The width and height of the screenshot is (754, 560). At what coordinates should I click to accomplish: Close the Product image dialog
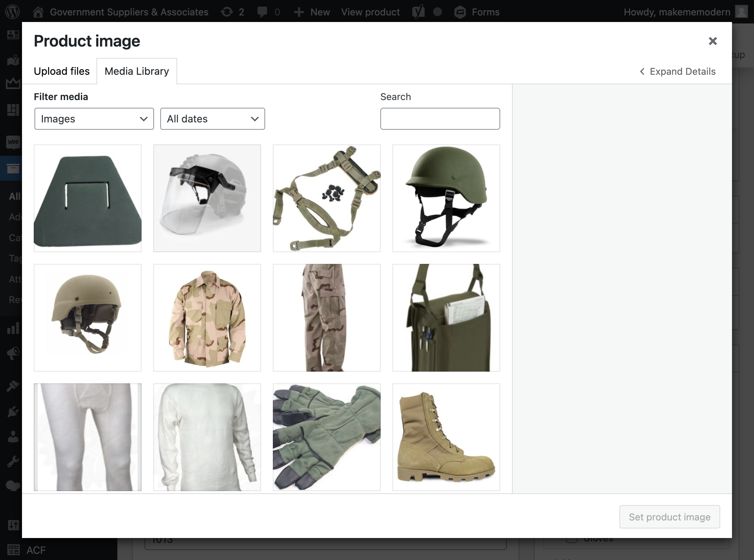[x=713, y=41]
